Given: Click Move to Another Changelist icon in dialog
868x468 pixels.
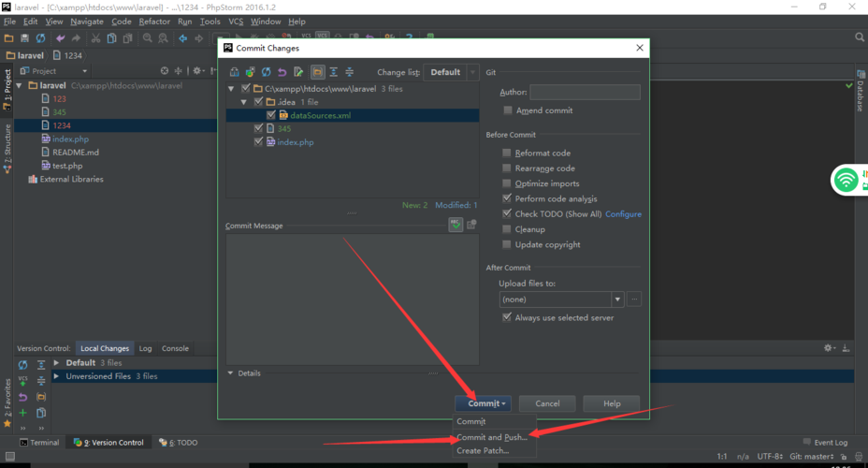Looking at the screenshot, I should pyautogui.click(x=251, y=72).
